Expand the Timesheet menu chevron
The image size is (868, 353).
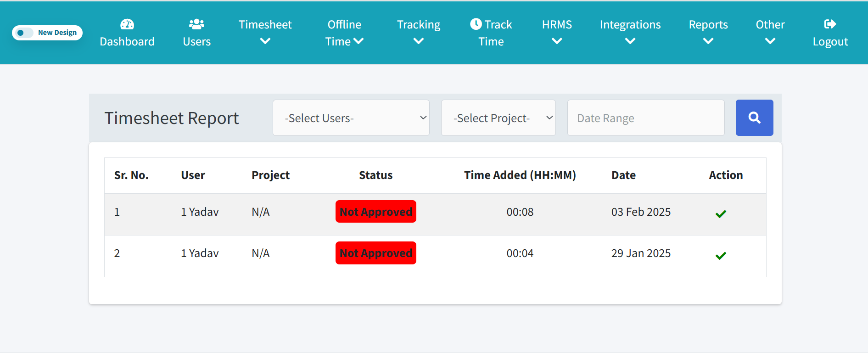click(x=265, y=41)
